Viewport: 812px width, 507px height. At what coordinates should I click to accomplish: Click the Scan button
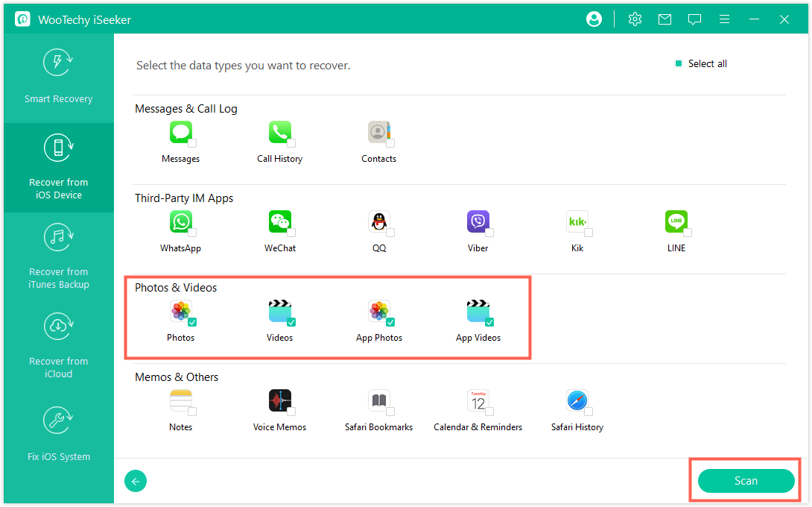click(x=745, y=481)
